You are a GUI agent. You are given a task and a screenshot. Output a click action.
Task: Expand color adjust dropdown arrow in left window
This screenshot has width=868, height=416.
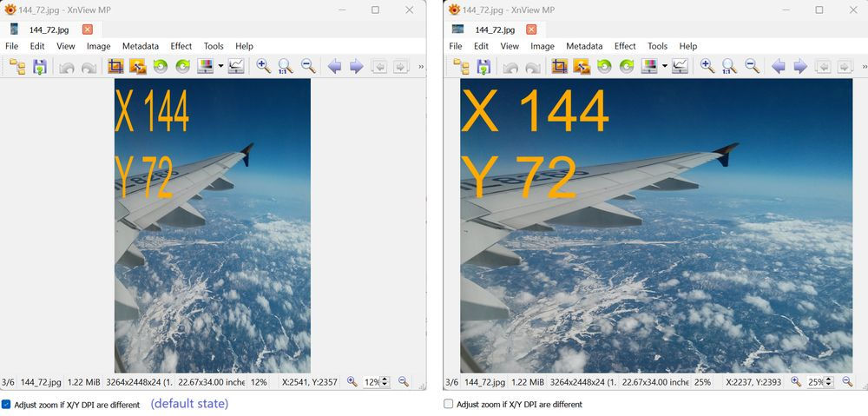(220, 67)
